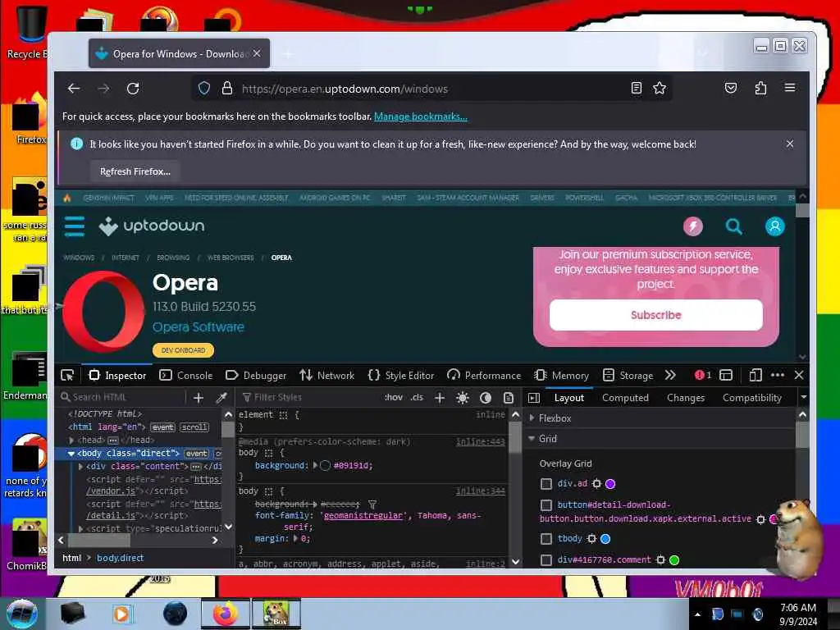Toggle dark color scheme simulation icon

486,398
